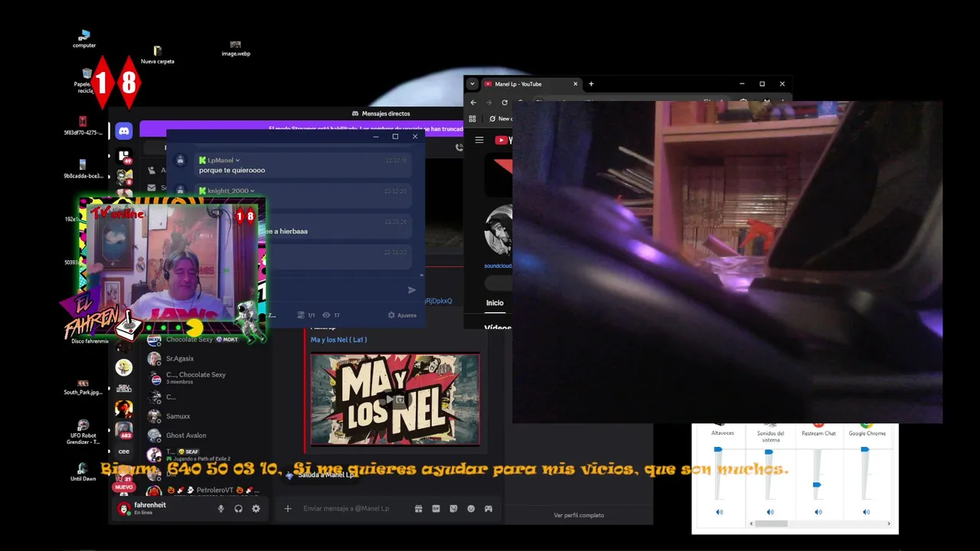This screenshot has width=980, height=551.
Task: Select the South_Park.jpg desktop file
Action: (83, 387)
